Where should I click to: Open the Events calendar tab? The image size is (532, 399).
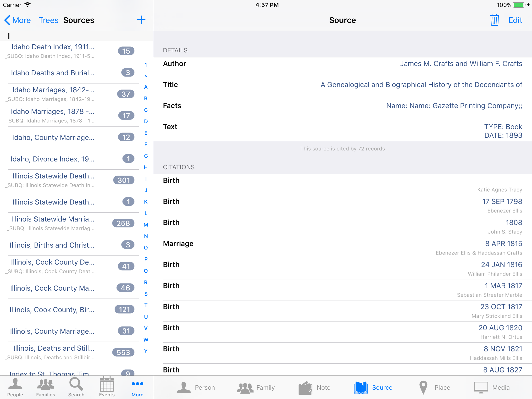[107, 387]
